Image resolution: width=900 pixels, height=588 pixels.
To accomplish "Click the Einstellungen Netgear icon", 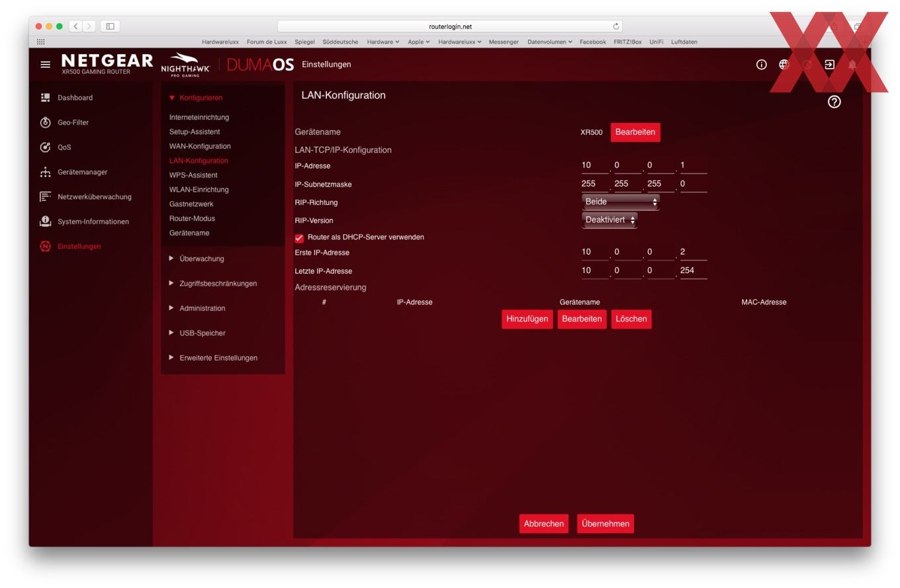I will 45,246.
